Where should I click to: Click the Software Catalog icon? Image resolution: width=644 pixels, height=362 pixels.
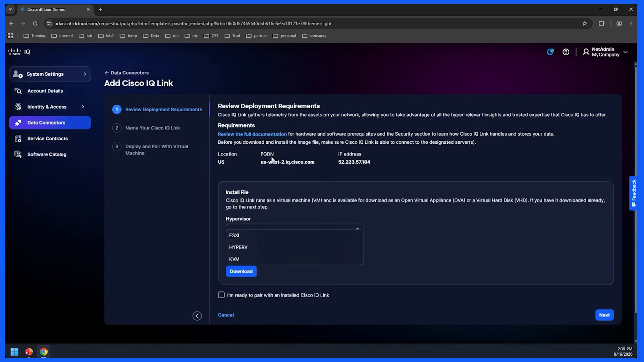pos(18,154)
